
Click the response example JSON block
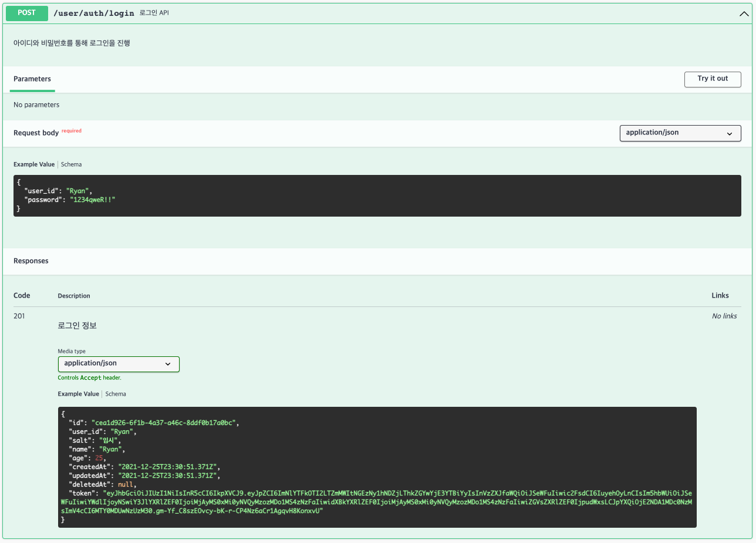(x=377, y=467)
